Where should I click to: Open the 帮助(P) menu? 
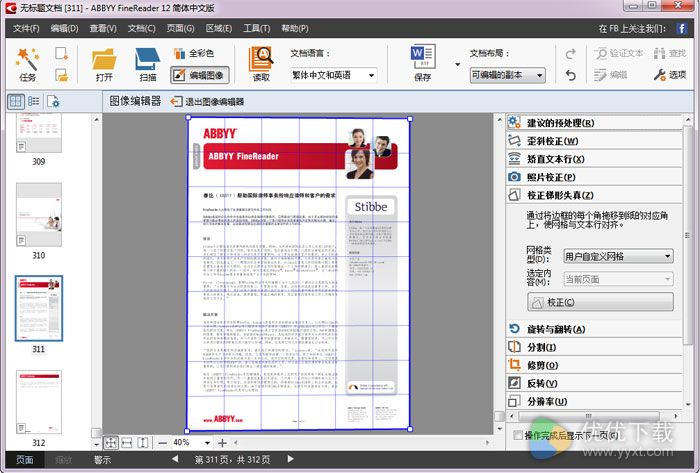295,29
